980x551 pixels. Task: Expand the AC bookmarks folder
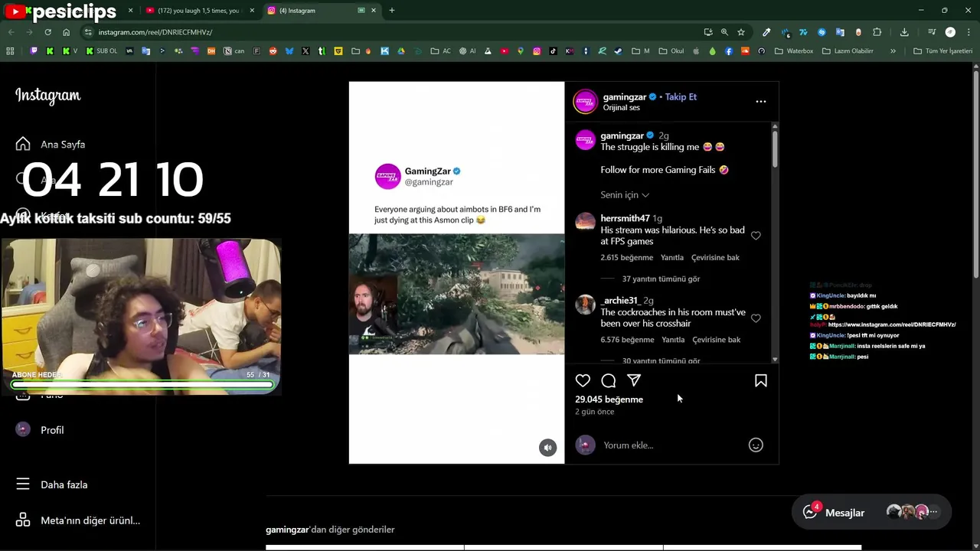(x=440, y=51)
